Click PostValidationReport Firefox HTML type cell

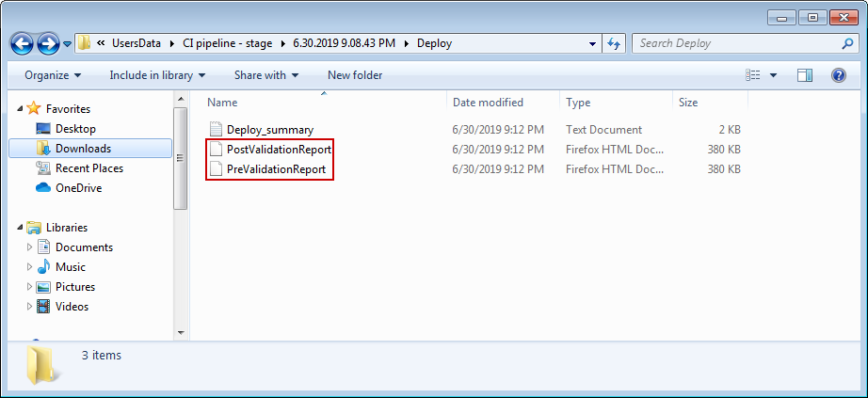tap(615, 150)
